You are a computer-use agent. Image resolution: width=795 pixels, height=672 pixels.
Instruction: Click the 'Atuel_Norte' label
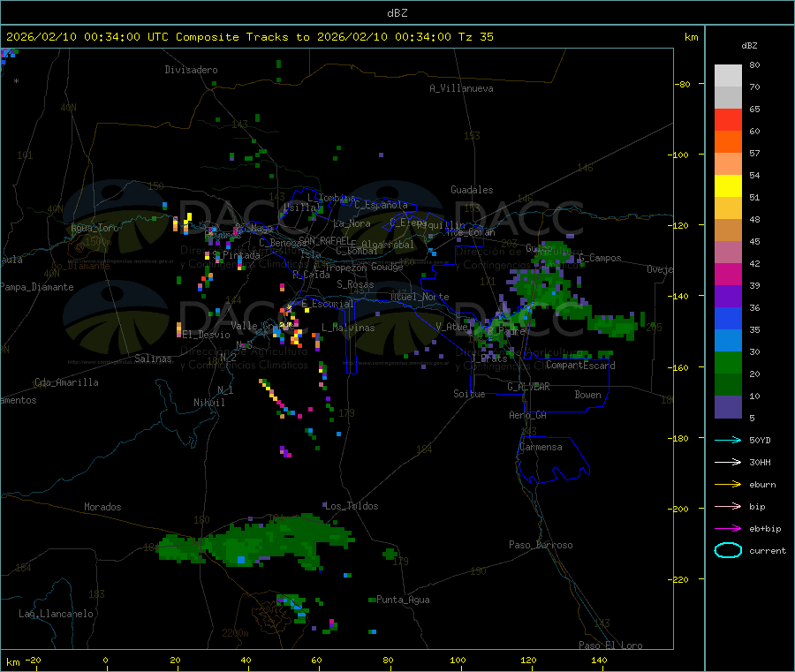[x=420, y=297]
